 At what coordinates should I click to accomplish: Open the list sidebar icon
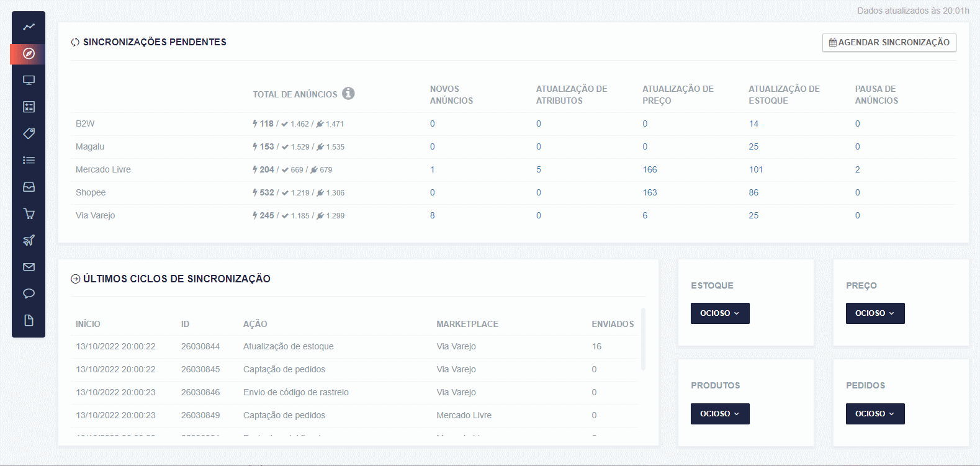[x=29, y=160]
